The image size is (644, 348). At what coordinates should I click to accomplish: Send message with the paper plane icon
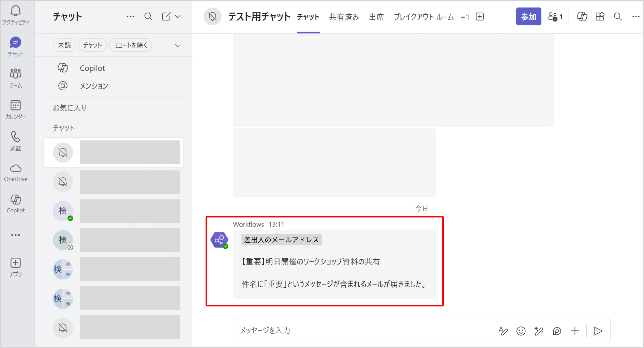pyautogui.click(x=598, y=331)
